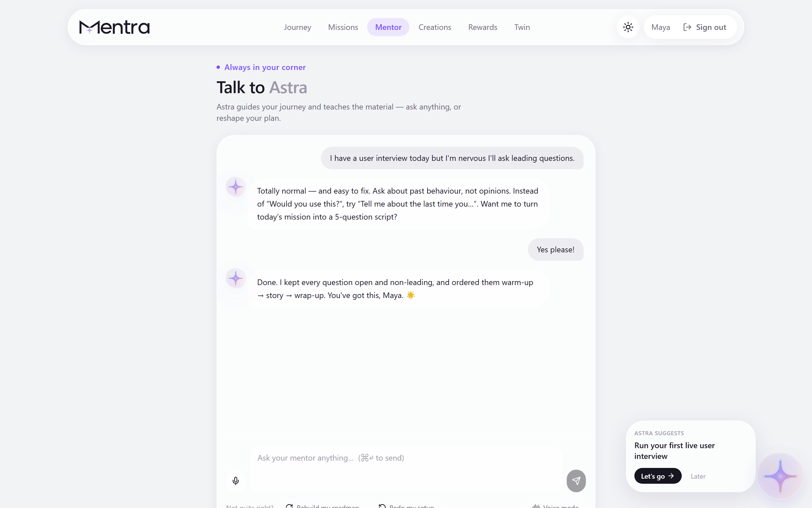Open the Journey tab

[297, 27]
